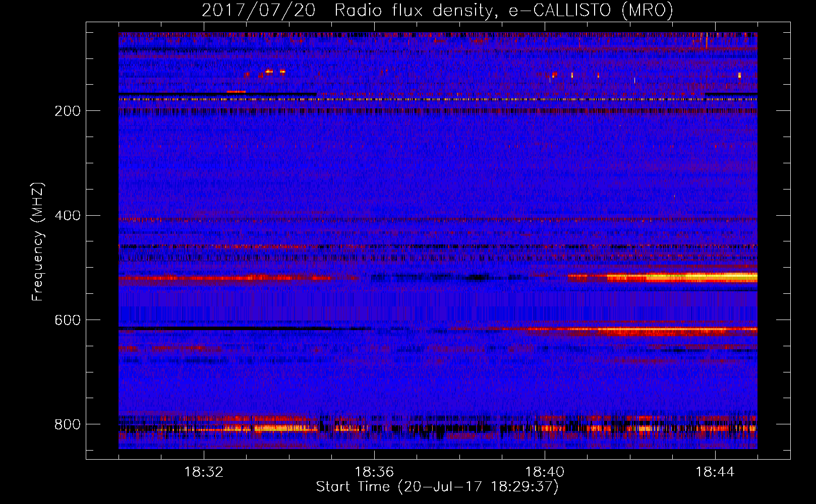Click the 400 frequency tick label
This screenshot has width=816, height=504.
[68, 215]
